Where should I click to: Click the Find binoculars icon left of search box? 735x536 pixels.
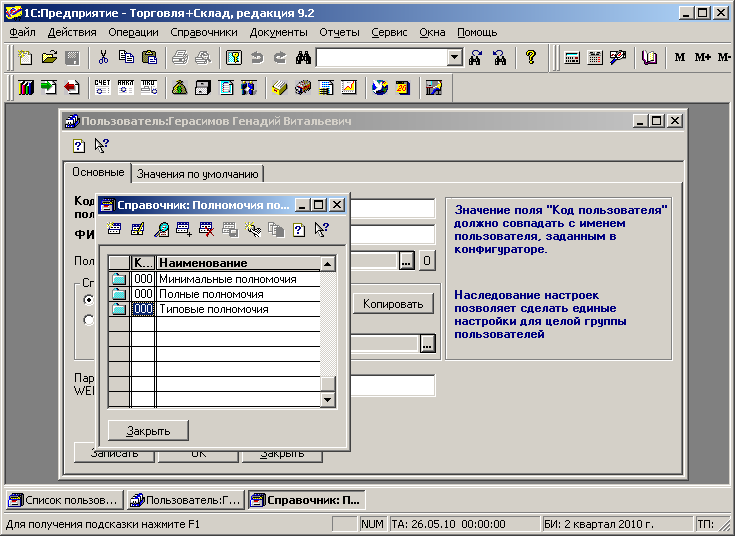click(303, 58)
